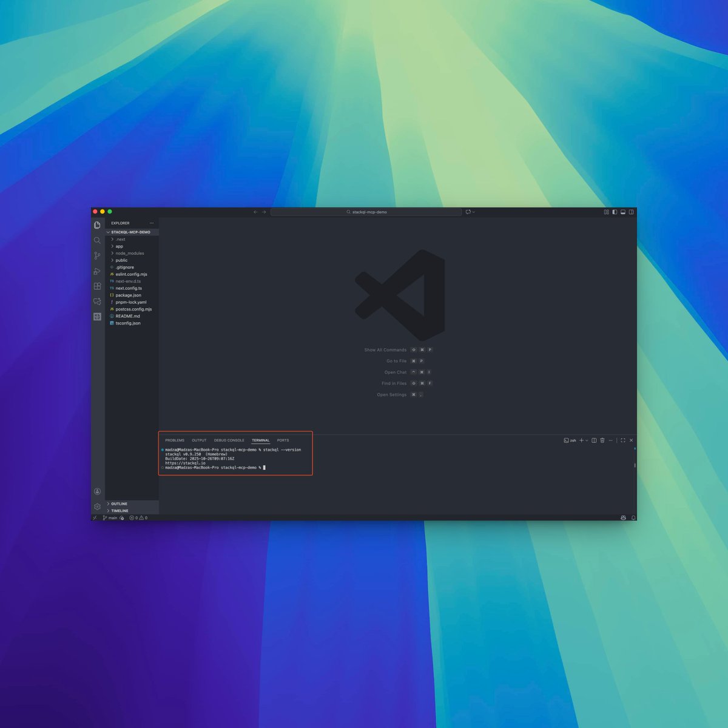Screen dimensions: 728x728
Task: Switch to the PROBLEMS tab
Action: 175,440
